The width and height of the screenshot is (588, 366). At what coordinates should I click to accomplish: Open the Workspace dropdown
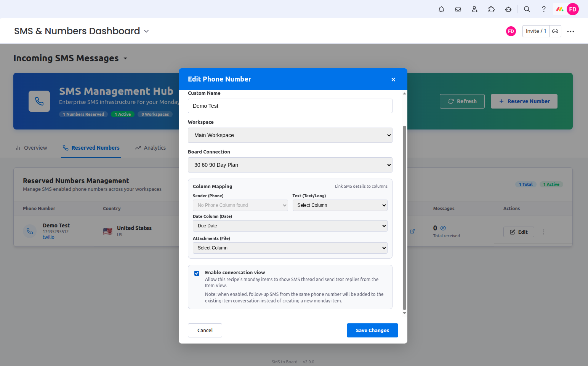point(290,135)
